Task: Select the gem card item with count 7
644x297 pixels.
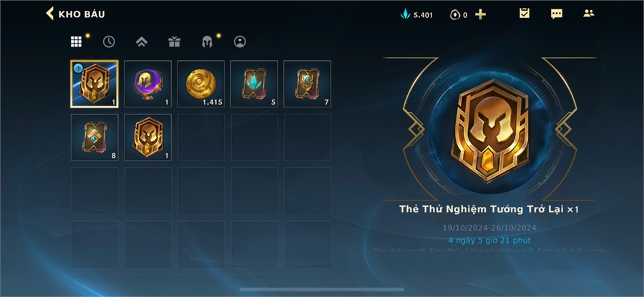Action: tap(307, 84)
